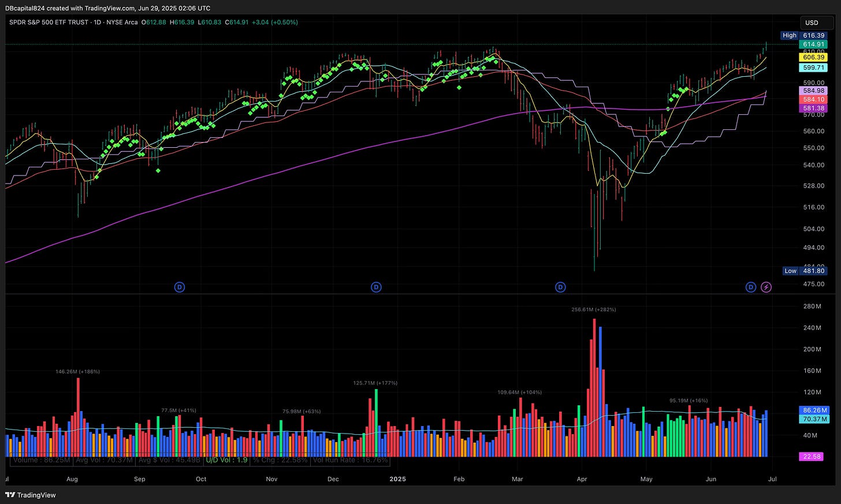Click the 475.00 level on the price axis

(x=814, y=284)
